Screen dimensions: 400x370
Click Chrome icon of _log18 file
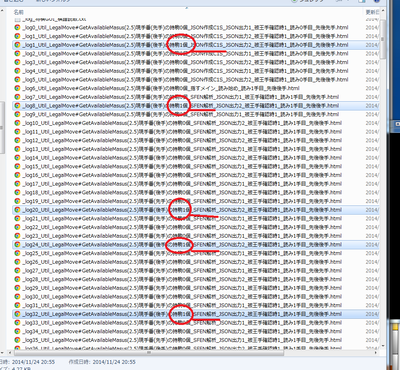click(x=17, y=192)
